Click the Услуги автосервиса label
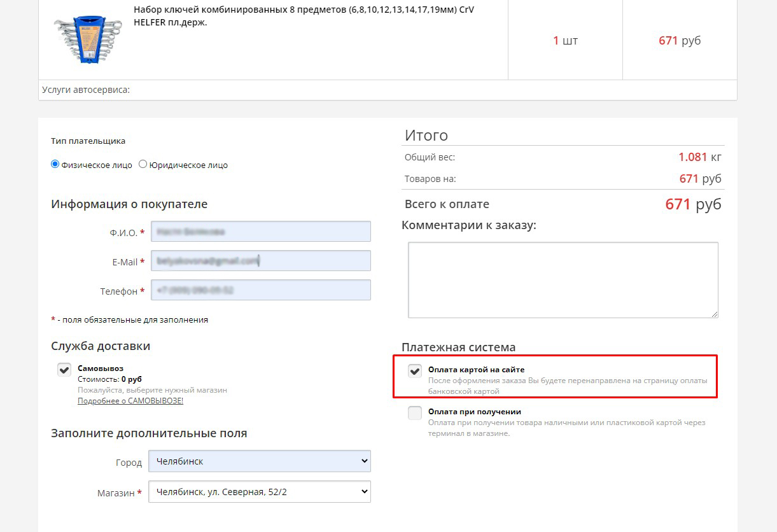 point(86,90)
